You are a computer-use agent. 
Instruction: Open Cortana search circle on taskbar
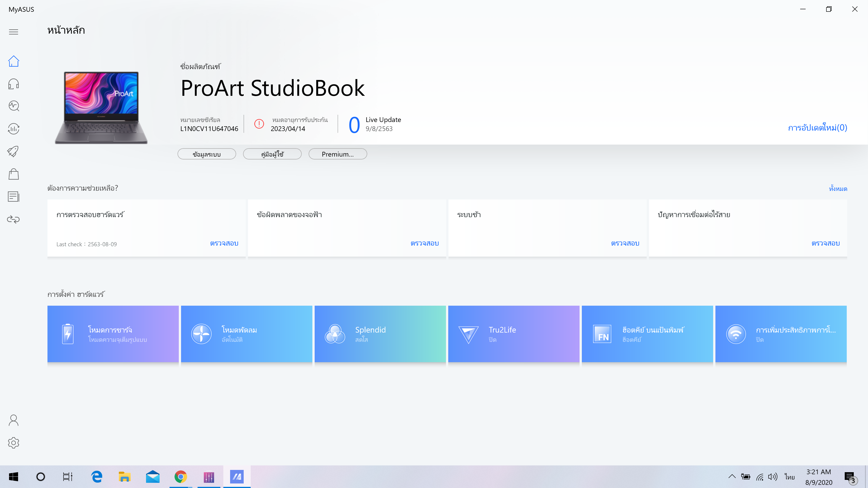pos(40,476)
